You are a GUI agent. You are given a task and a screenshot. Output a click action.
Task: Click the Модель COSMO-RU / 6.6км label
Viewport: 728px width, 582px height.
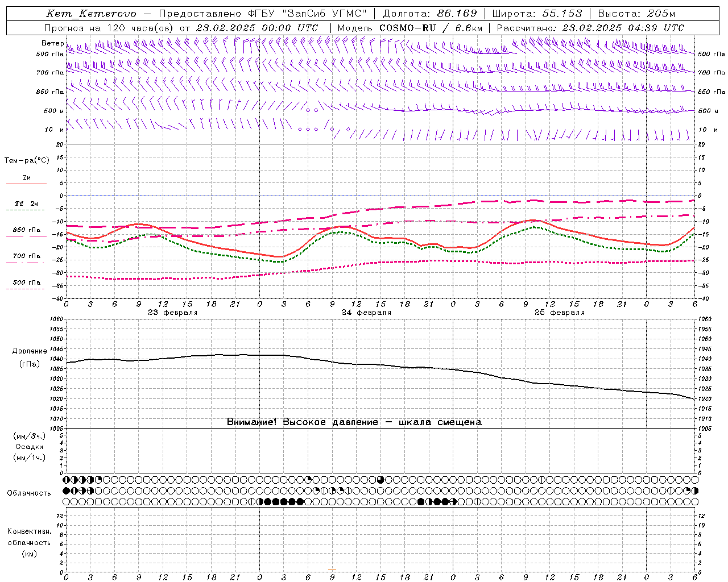pyautogui.click(x=410, y=28)
